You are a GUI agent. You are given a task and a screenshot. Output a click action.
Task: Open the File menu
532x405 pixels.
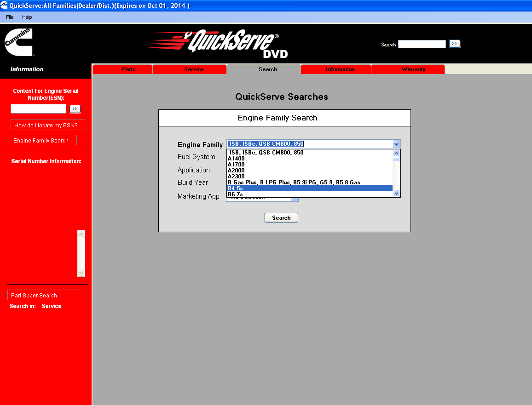[10, 17]
